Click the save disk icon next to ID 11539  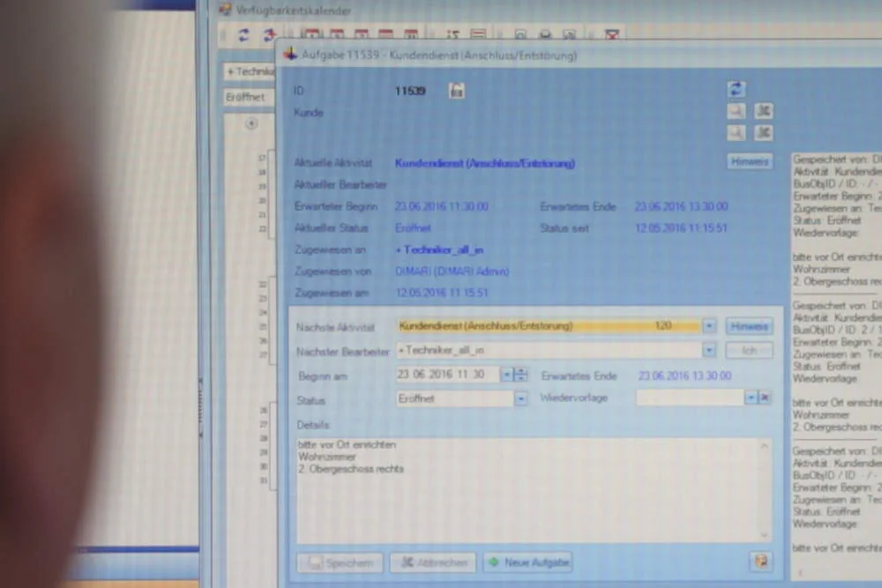pyautogui.click(x=457, y=91)
